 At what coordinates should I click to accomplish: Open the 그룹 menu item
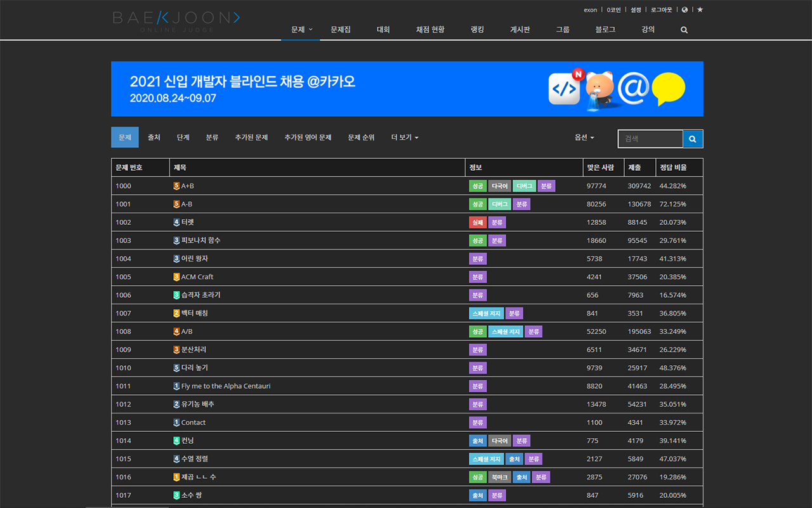pyautogui.click(x=563, y=30)
